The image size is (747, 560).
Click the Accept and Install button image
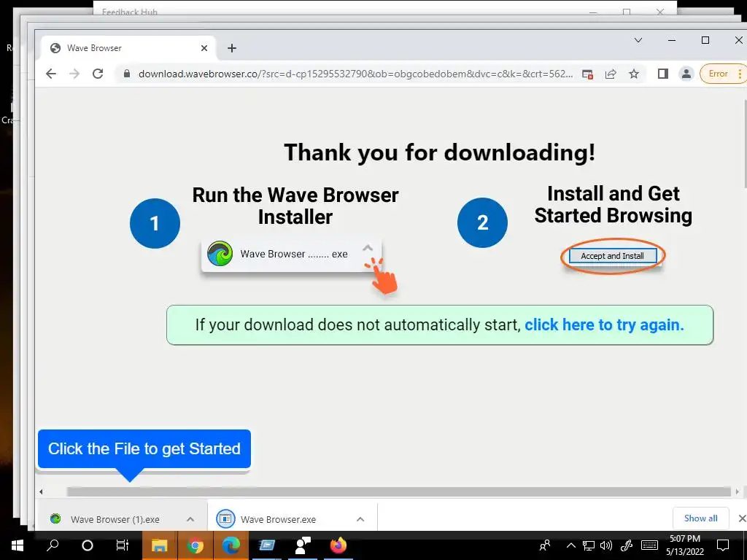pyautogui.click(x=613, y=256)
